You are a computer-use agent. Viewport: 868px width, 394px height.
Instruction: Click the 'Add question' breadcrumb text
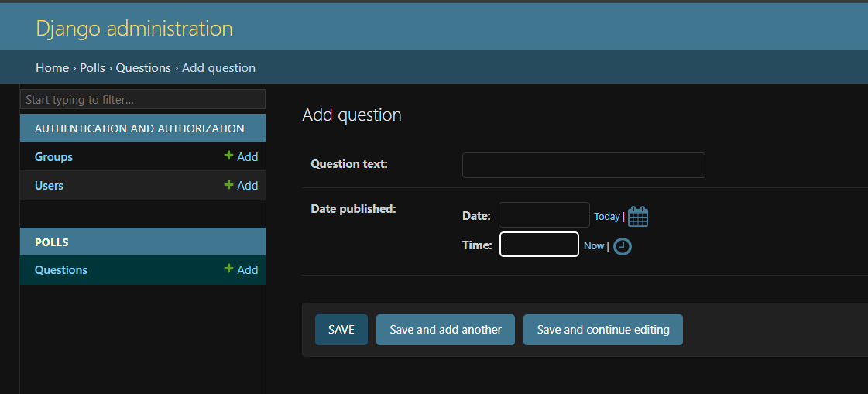[218, 67]
